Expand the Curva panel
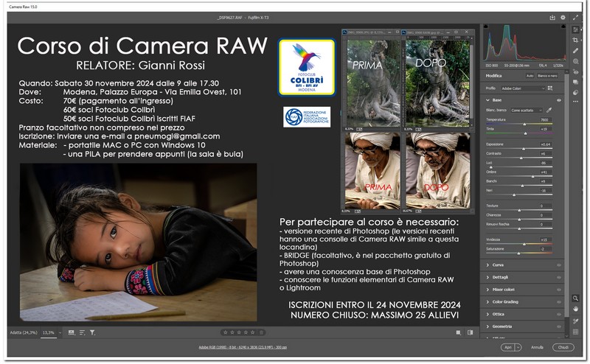The image size is (590, 364). [x=487, y=265]
